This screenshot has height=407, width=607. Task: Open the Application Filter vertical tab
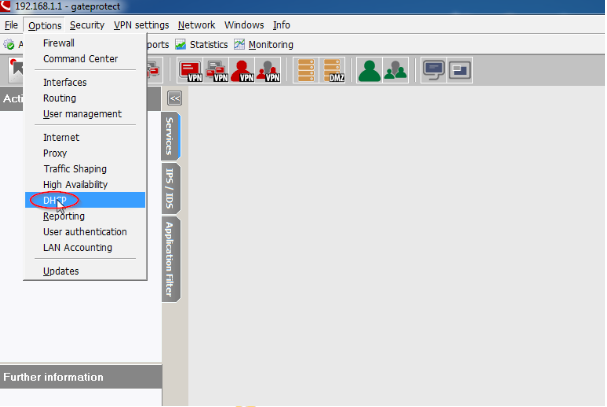tap(171, 259)
